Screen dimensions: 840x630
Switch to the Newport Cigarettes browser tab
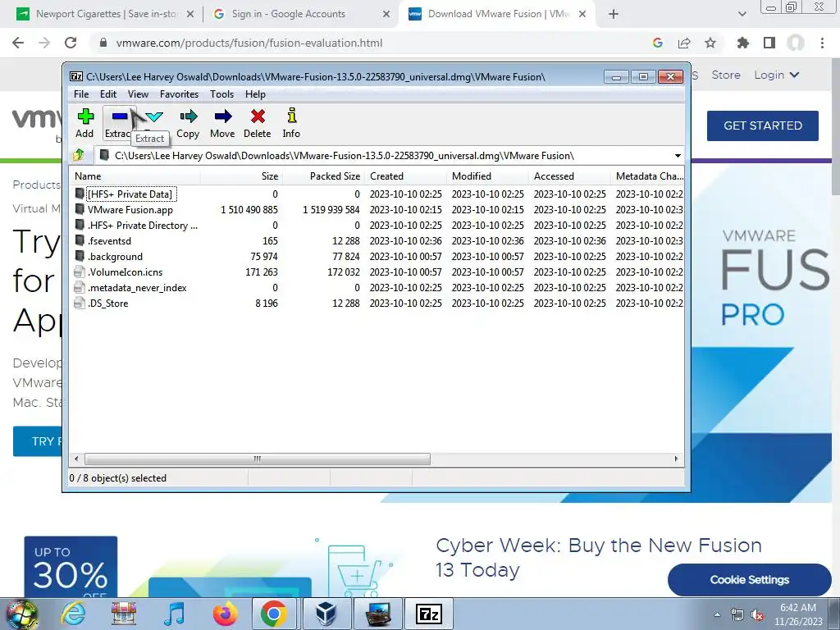point(106,14)
